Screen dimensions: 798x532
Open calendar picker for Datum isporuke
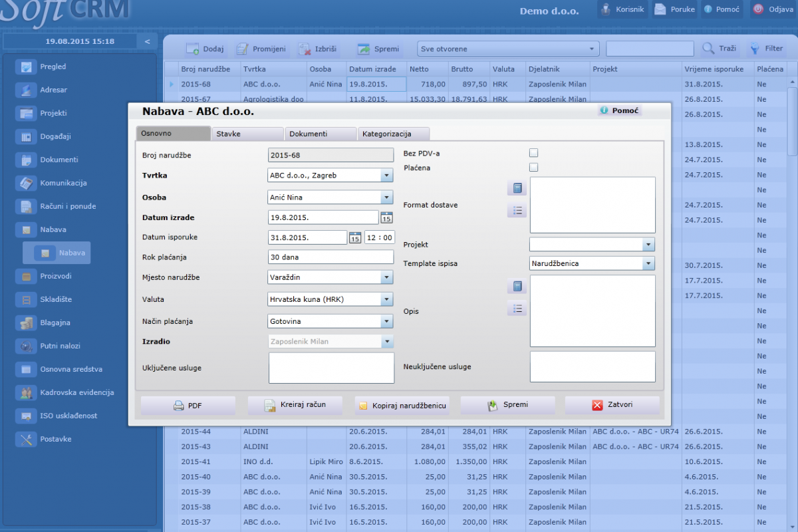[x=355, y=237]
